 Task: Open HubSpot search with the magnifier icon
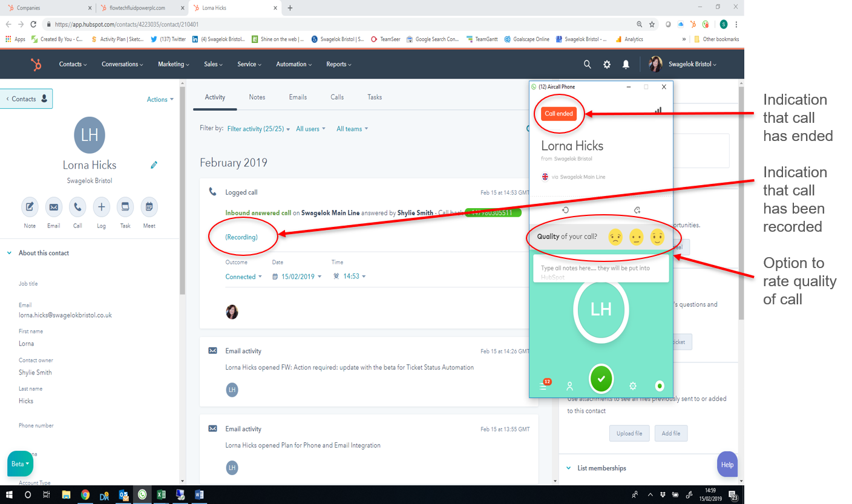(x=587, y=64)
